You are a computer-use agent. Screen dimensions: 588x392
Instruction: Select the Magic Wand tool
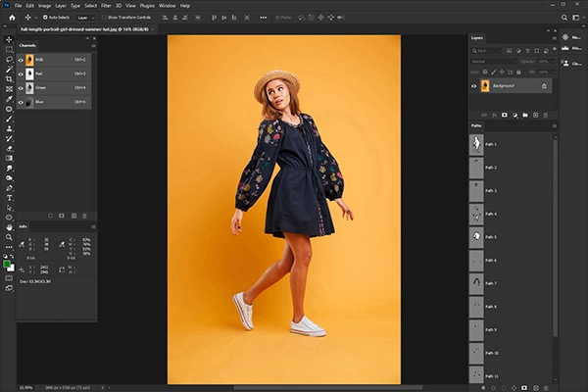tap(9, 69)
